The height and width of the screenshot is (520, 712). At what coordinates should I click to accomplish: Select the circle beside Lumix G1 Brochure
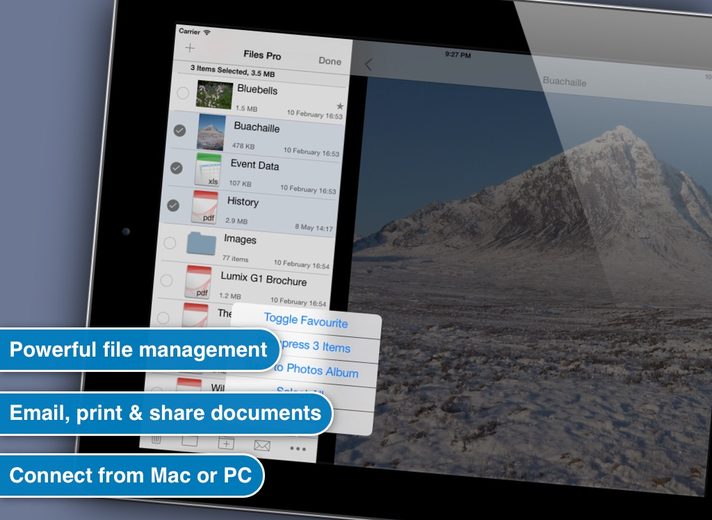coord(167,280)
